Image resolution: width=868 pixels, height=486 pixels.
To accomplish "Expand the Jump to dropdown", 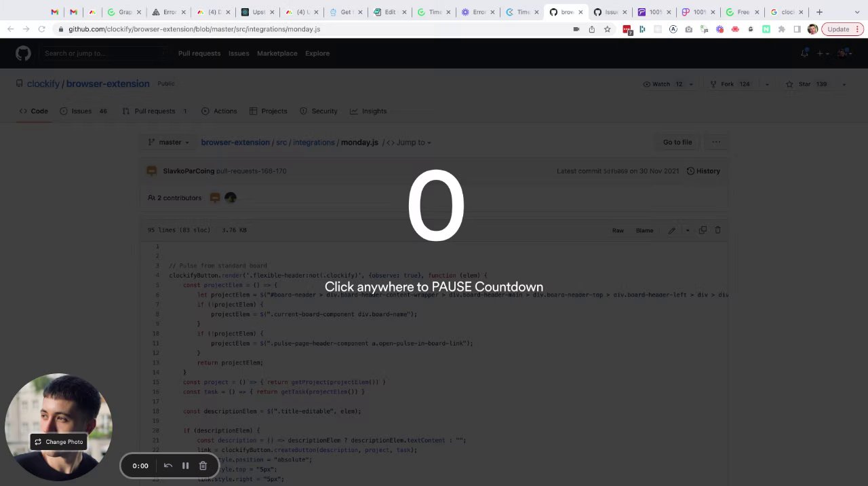I will (409, 143).
